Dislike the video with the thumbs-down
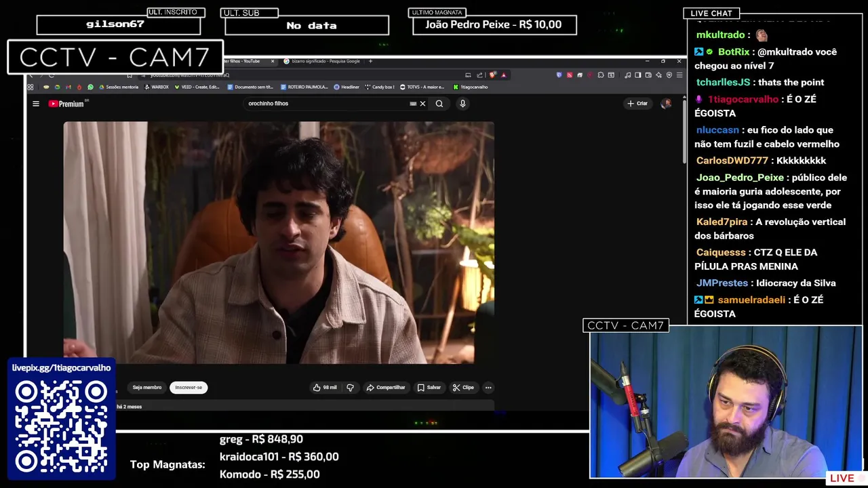868x488 pixels. coord(351,388)
